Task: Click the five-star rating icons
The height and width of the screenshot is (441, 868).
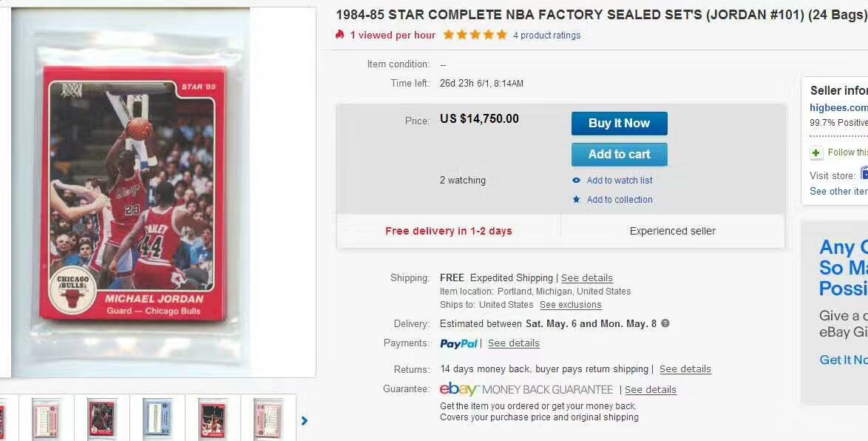Action: click(x=475, y=35)
